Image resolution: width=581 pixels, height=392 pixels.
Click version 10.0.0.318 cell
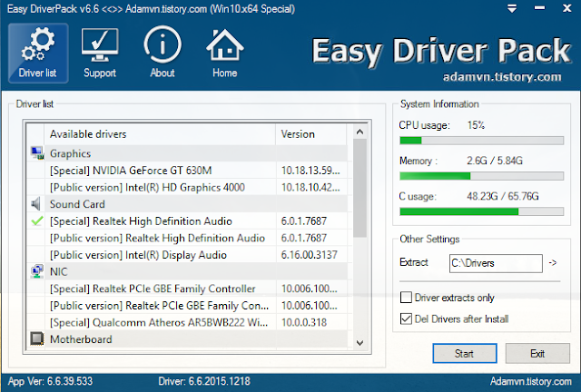tap(304, 322)
